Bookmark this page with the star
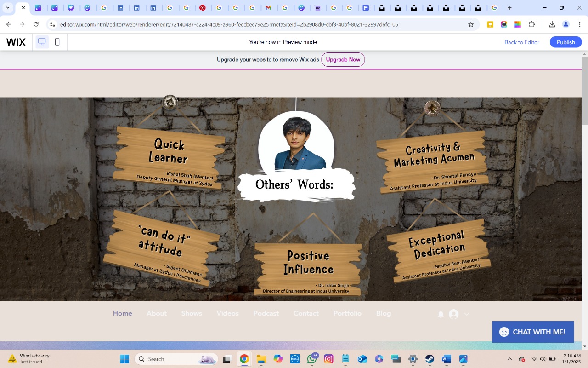This screenshot has height=368, width=588. (471, 24)
